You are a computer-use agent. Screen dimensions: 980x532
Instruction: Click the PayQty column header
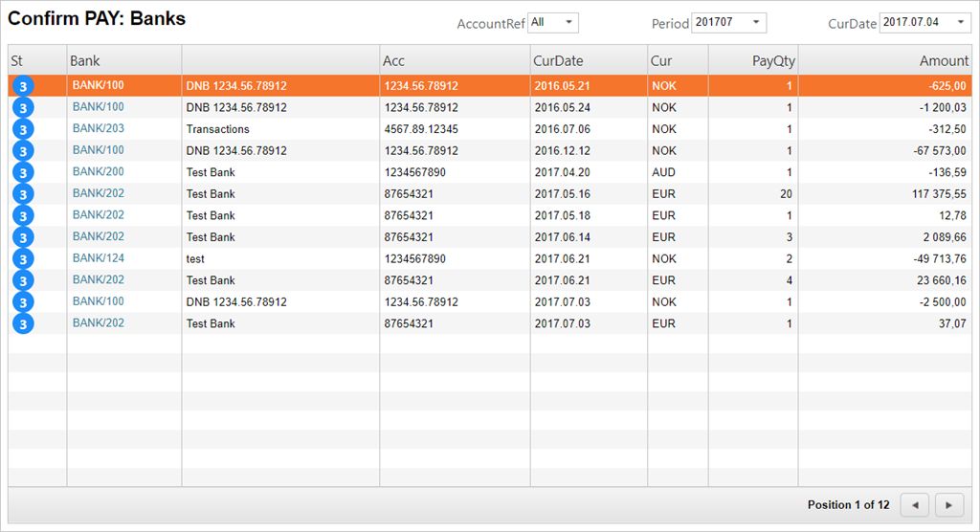coord(773,60)
